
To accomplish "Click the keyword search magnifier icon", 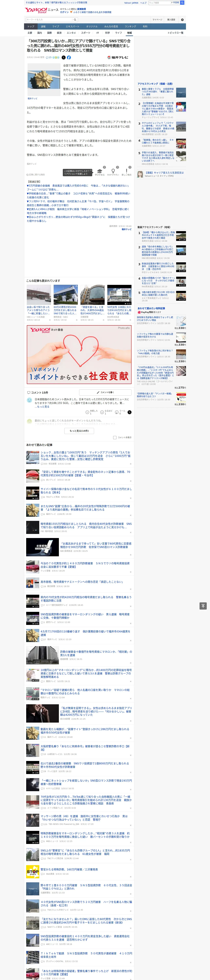I will [x=75, y=20].
